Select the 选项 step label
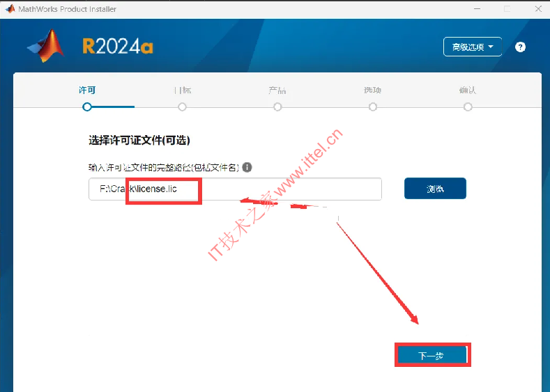Viewport: 550px width, 392px height. click(372, 91)
